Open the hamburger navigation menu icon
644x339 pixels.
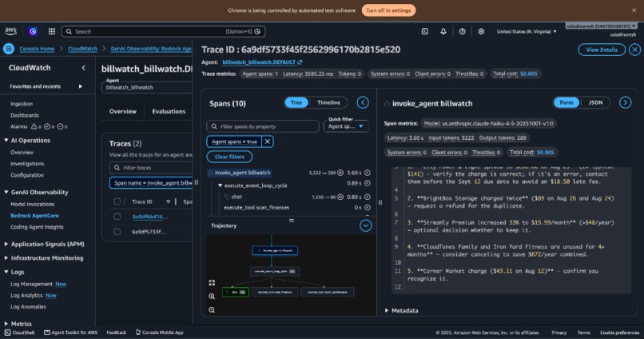click(x=9, y=49)
